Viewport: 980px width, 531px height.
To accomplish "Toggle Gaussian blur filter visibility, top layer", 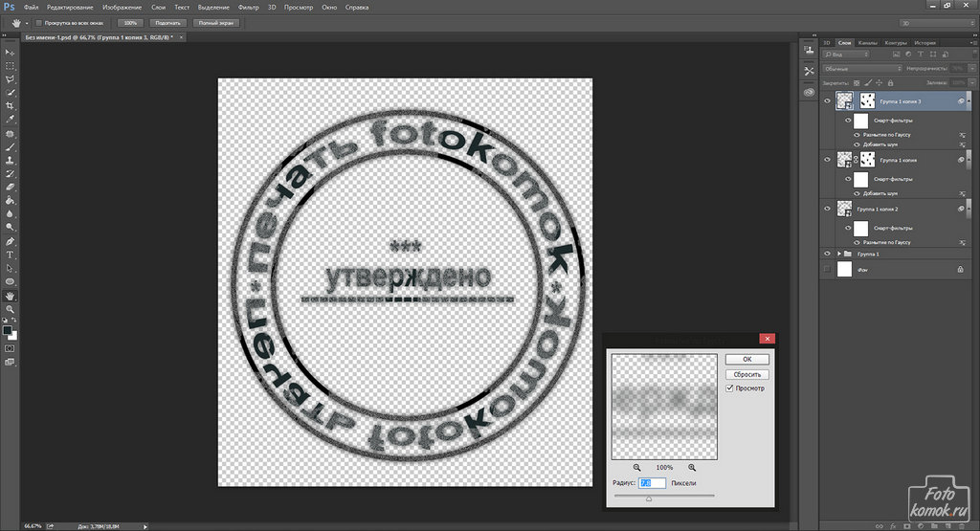I will [857, 135].
